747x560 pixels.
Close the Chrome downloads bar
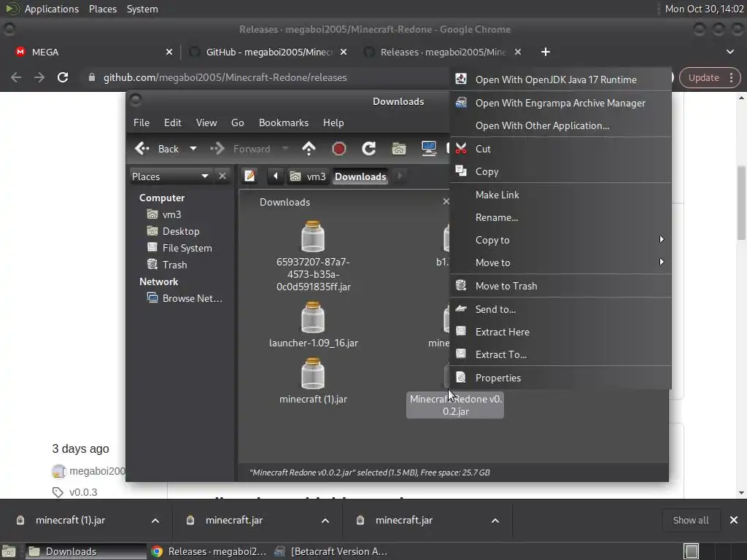[x=734, y=521]
